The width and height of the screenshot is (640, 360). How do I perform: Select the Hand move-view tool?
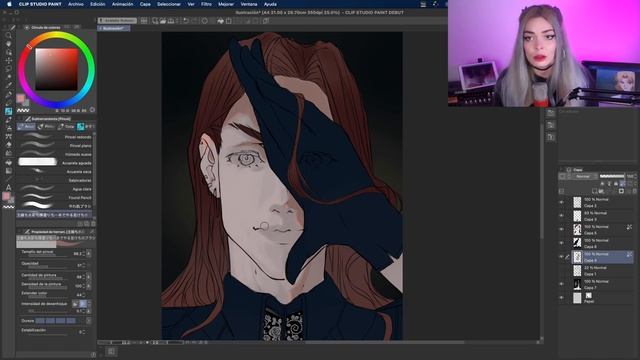click(9, 44)
